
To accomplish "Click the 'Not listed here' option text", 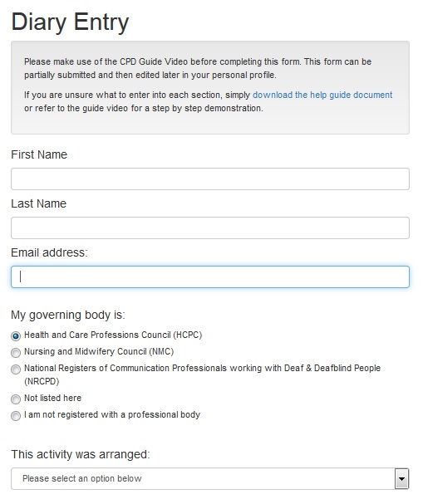I will point(52,398).
